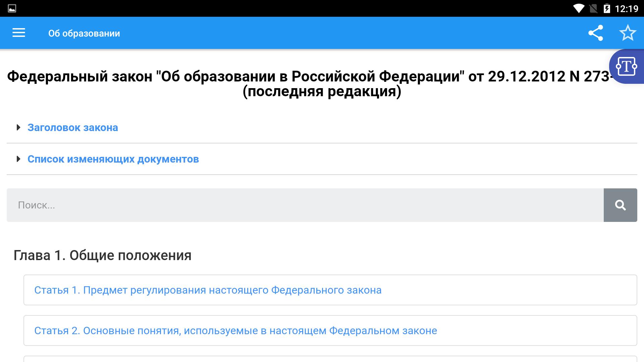The height and width of the screenshot is (362, 644).
Task: Open the 'Заголовок закона' link
Action: 73,127
